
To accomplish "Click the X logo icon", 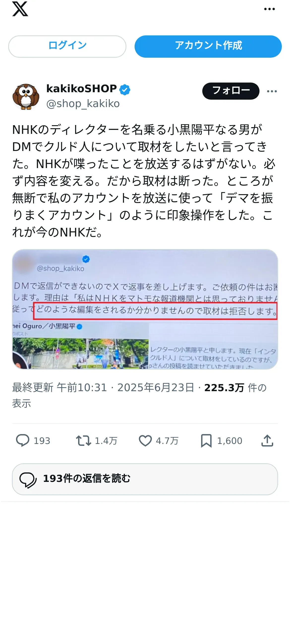I will pyautogui.click(x=20, y=9).
